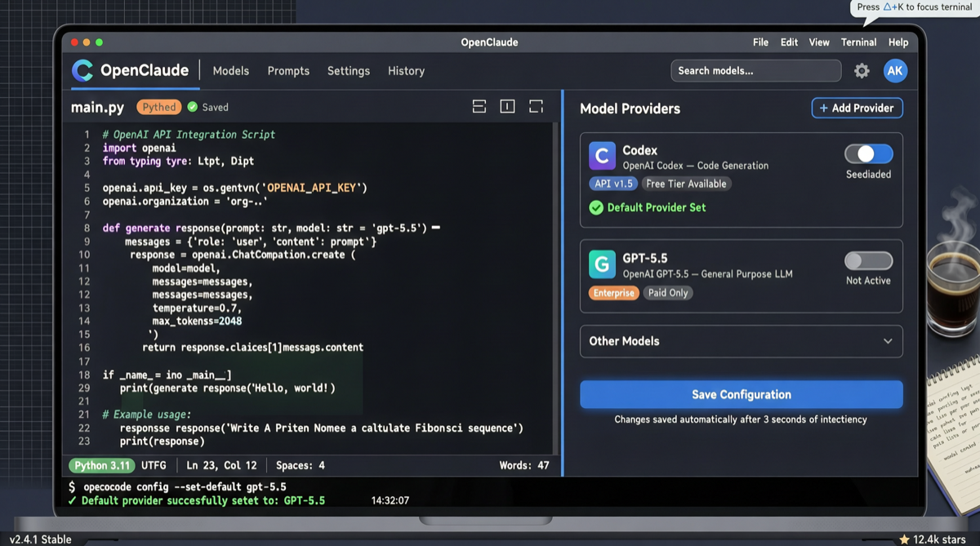Screen dimensions: 980x546
Task: Click the UTFG encoding status entry
Action: click(x=154, y=465)
